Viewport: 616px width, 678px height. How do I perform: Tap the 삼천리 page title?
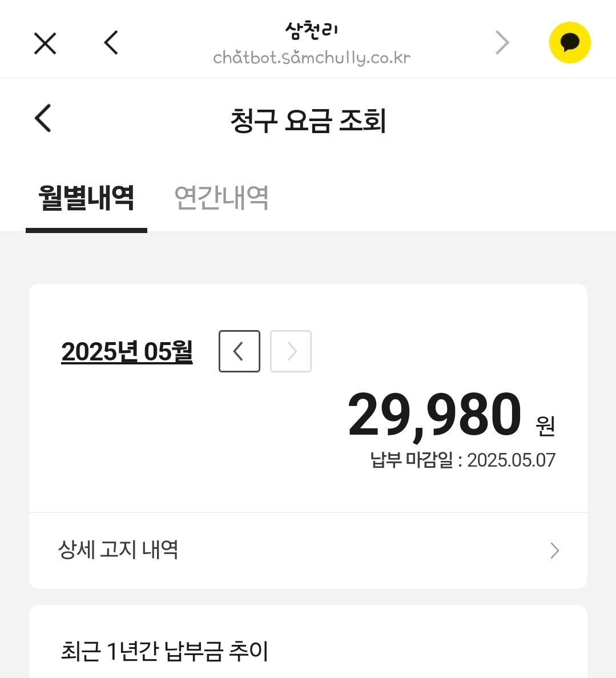point(312,30)
